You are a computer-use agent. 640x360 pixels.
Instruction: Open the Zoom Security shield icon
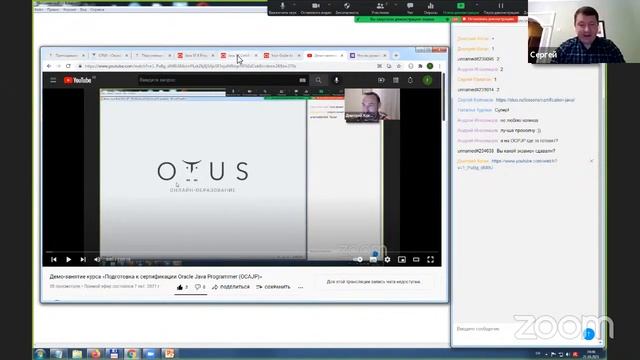point(347,6)
